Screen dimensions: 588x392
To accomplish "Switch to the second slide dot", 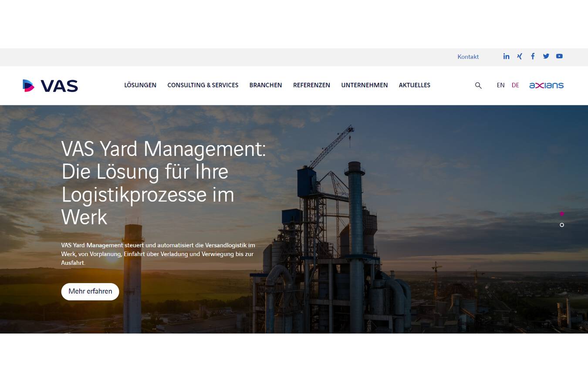I will 562,225.
